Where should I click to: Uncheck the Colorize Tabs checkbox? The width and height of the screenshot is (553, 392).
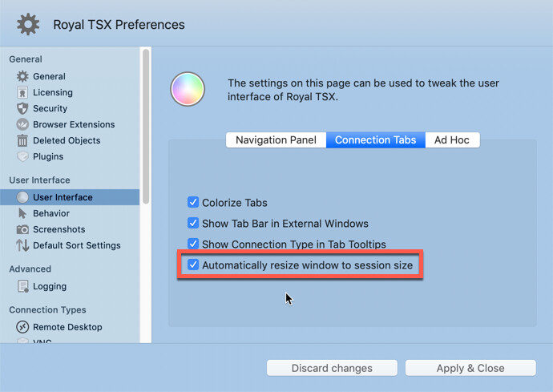[x=193, y=203]
